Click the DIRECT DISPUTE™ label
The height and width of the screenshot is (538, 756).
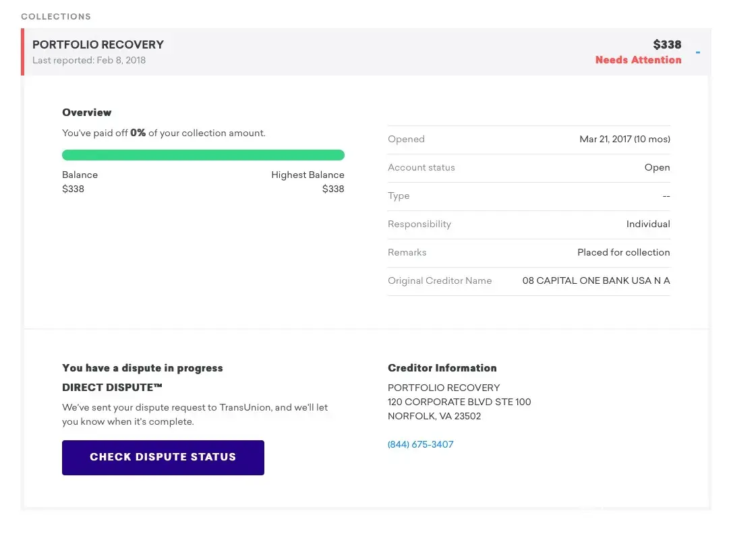pyautogui.click(x=112, y=388)
